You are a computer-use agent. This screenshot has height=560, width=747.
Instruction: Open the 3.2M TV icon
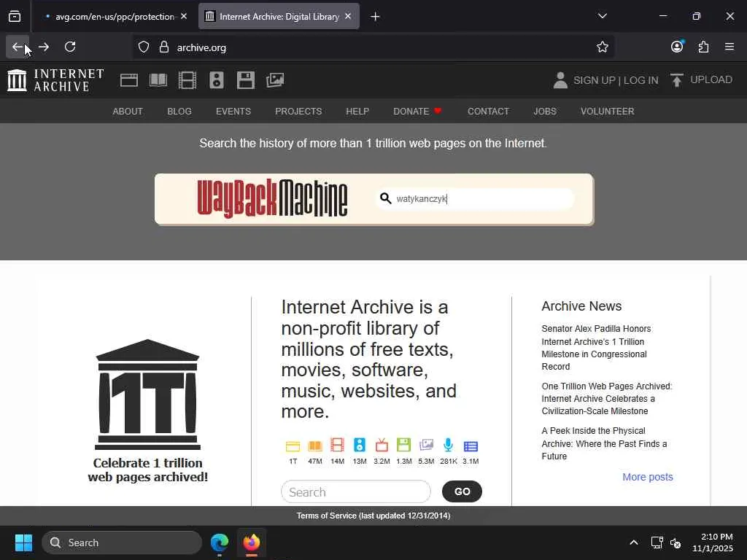point(382,451)
